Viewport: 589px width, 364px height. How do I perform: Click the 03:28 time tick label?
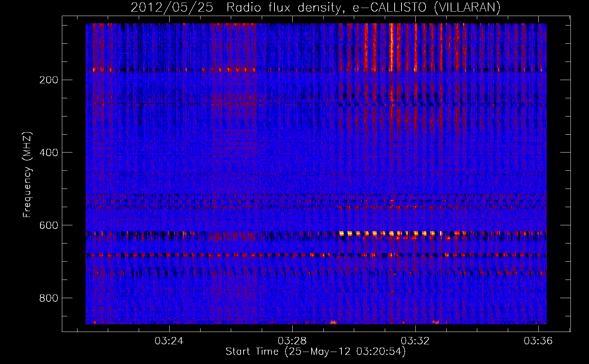pos(292,341)
